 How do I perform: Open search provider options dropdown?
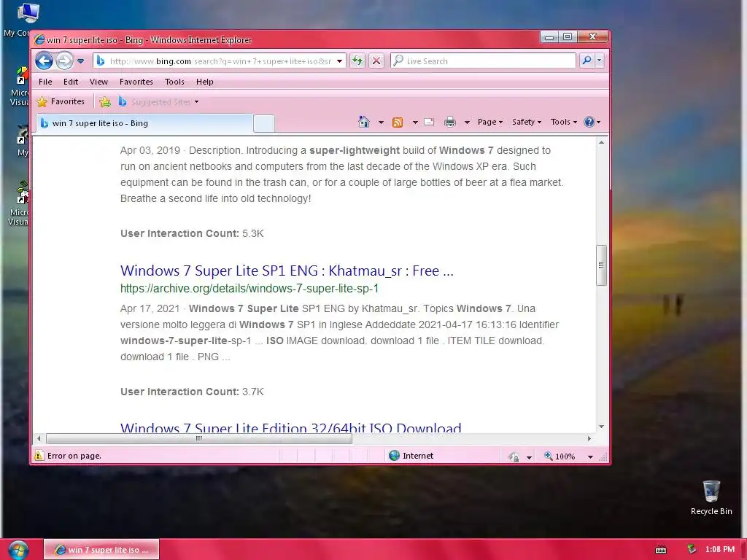point(600,61)
